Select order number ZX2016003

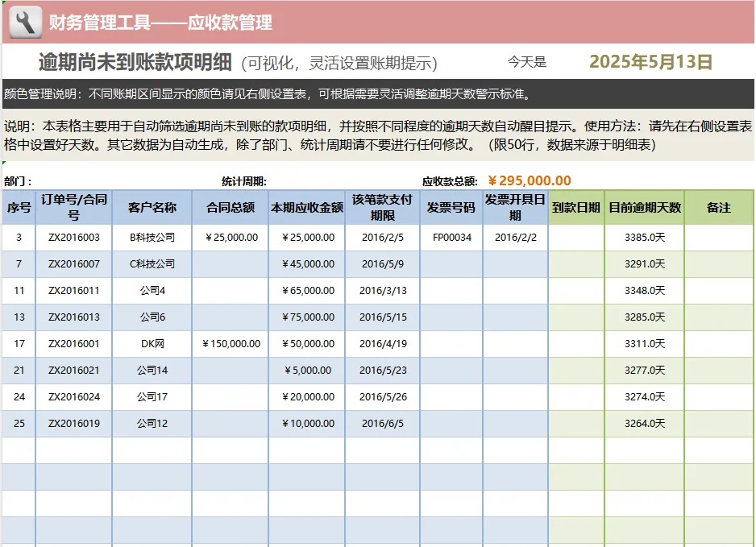pyautogui.click(x=74, y=238)
